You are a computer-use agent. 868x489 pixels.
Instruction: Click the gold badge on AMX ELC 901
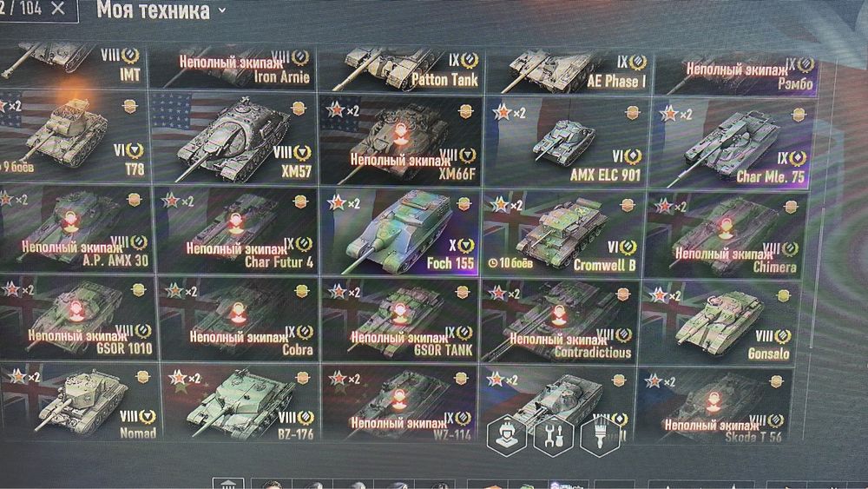(633, 113)
